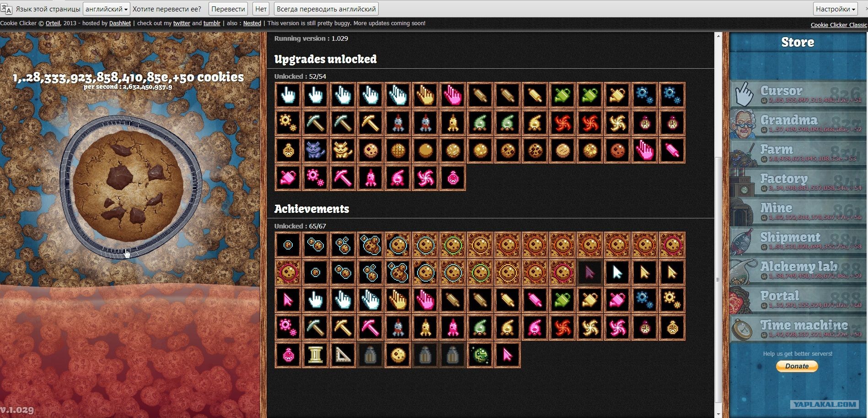868x418 pixels.
Task: Click the yellow Donate button
Action: click(797, 366)
